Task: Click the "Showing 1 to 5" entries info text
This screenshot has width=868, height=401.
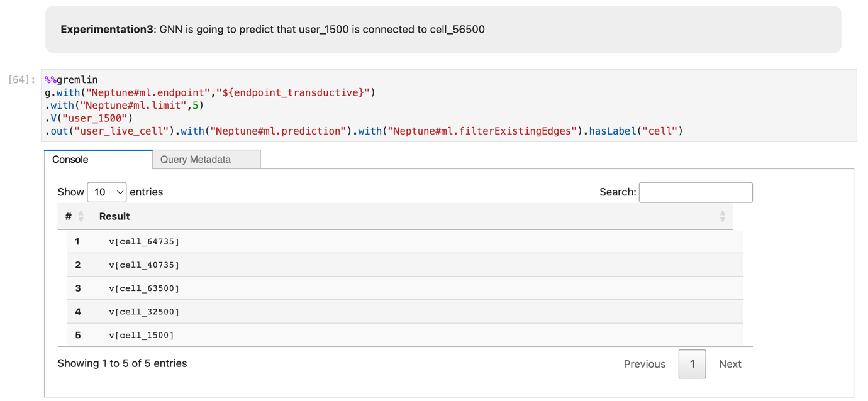Action: pos(122,363)
